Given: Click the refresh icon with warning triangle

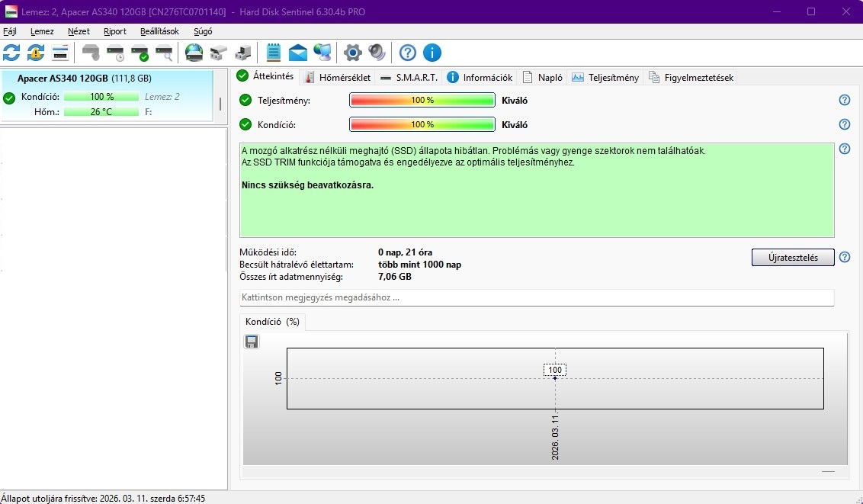Looking at the screenshot, I should [x=36, y=53].
